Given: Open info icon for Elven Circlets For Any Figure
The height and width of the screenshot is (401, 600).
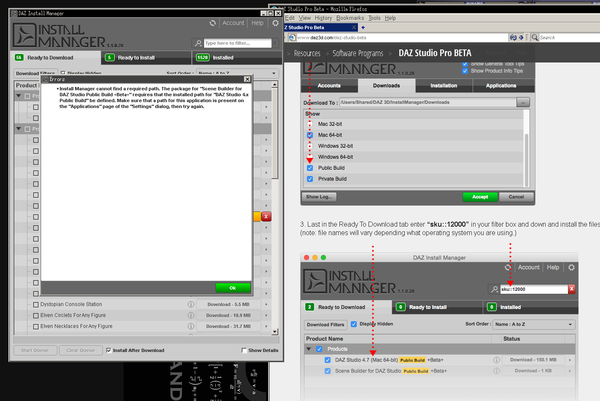Looking at the screenshot, I should [x=191, y=316].
